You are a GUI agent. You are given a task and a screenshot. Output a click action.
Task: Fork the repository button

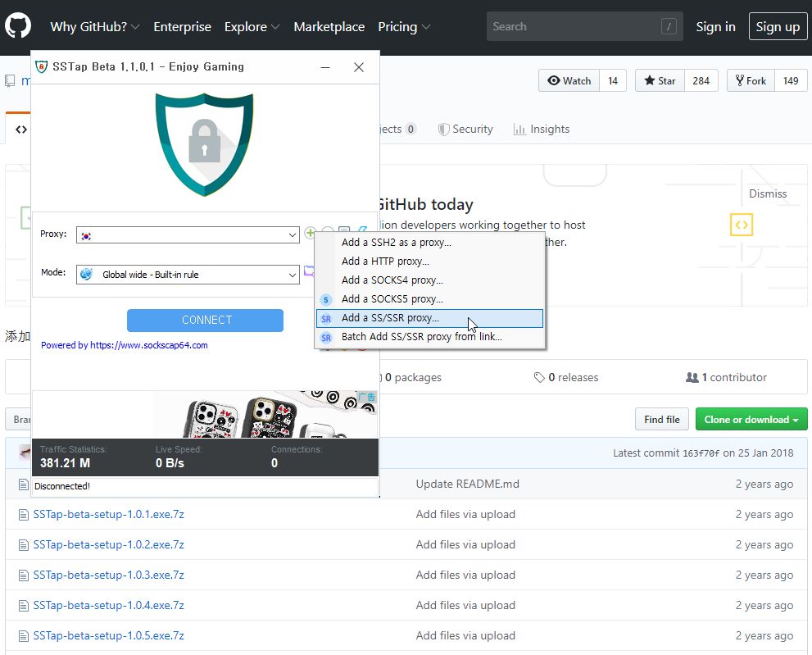(x=751, y=81)
